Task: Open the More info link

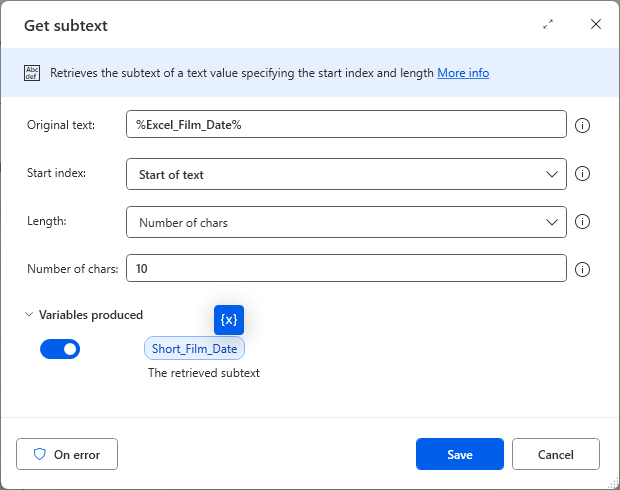Action: pyautogui.click(x=463, y=73)
